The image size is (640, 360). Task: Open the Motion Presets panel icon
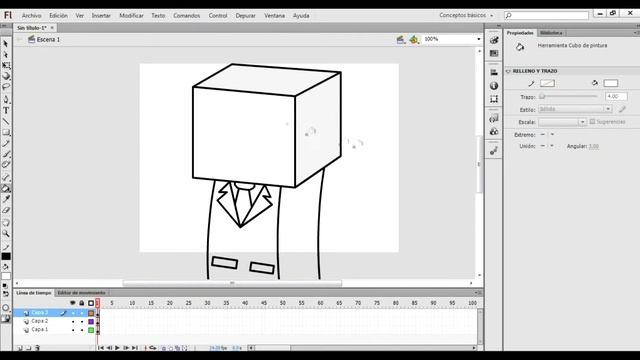(494, 151)
